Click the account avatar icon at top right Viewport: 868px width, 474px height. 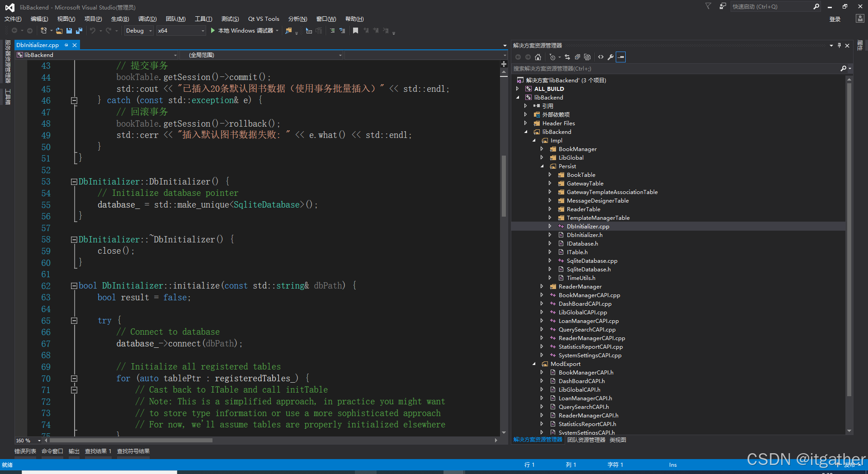[x=860, y=19]
